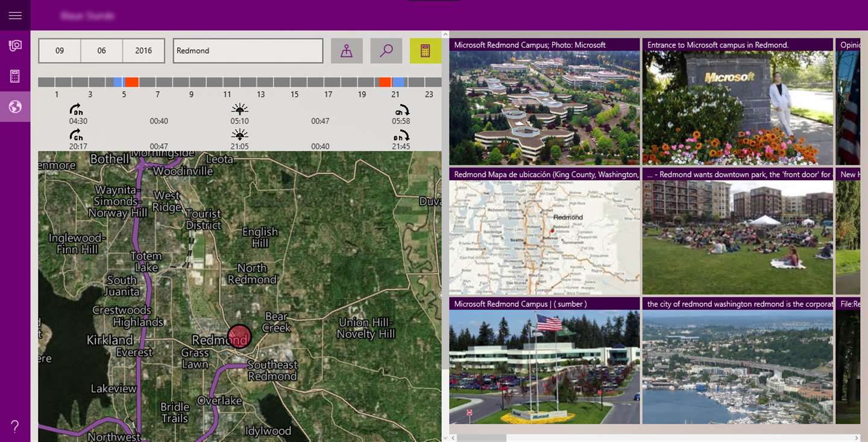Open the hamburger navigation menu
Viewport: 868px width, 442px height.
15,15
